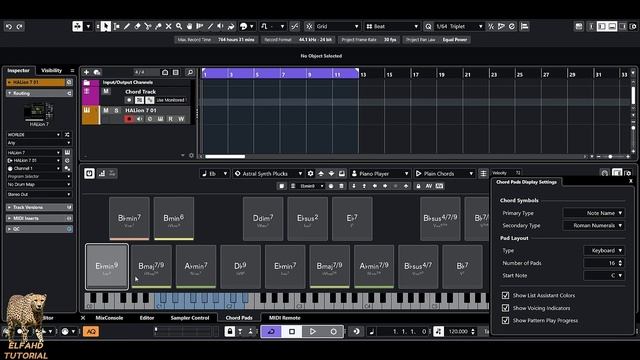
Task: Click the transport Record button
Action: click(333, 331)
